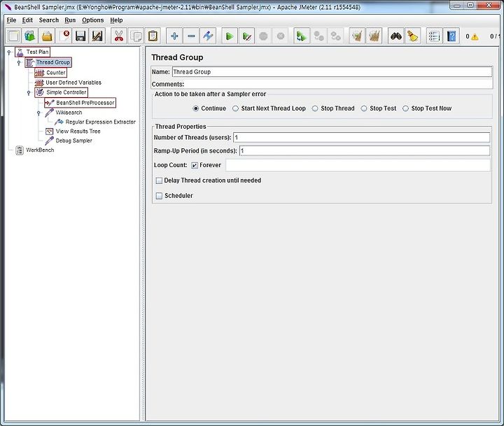Click the Comments input field
Image resolution: width=504 pixels, height=426 pixels.
339,84
